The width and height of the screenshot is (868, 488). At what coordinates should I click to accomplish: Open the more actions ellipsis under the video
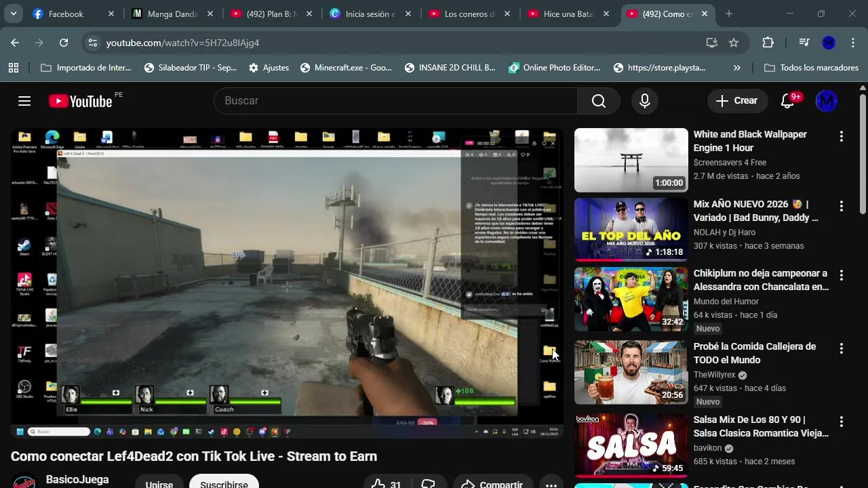point(551,485)
